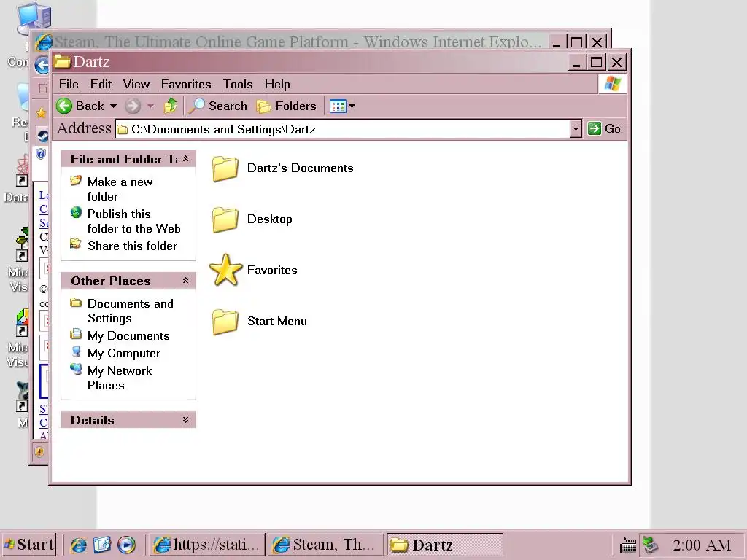Open the Edit menu

pos(101,85)
